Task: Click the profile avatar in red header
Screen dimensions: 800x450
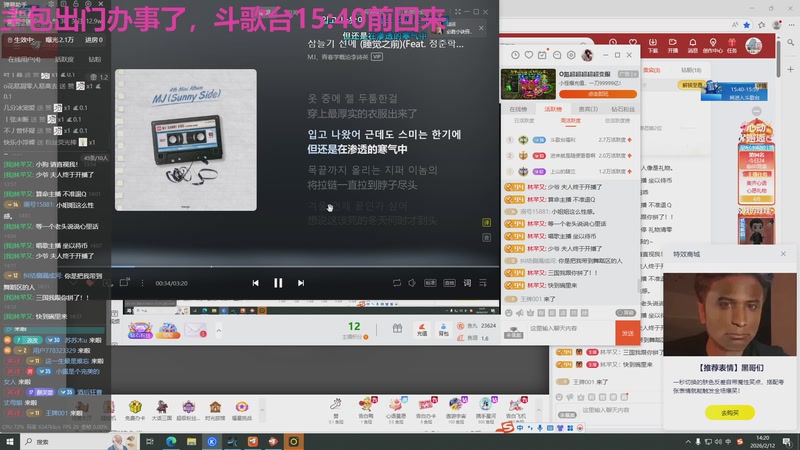Action: point(754,46)
